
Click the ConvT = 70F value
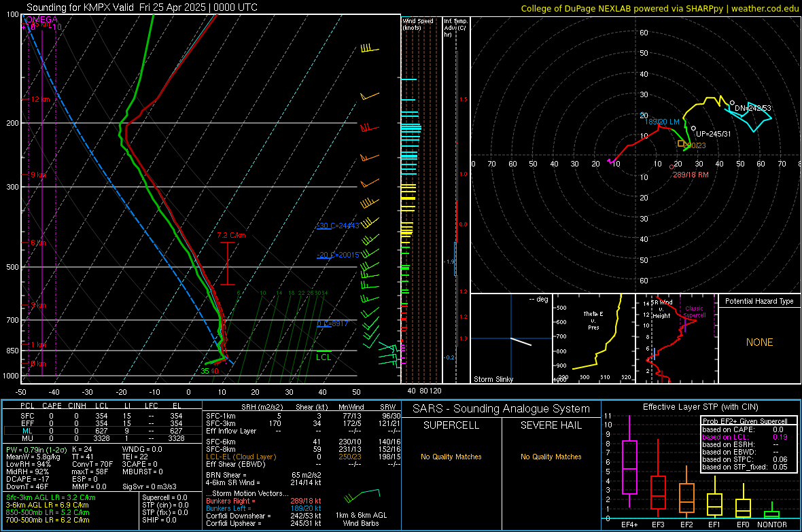pos(92,464)
